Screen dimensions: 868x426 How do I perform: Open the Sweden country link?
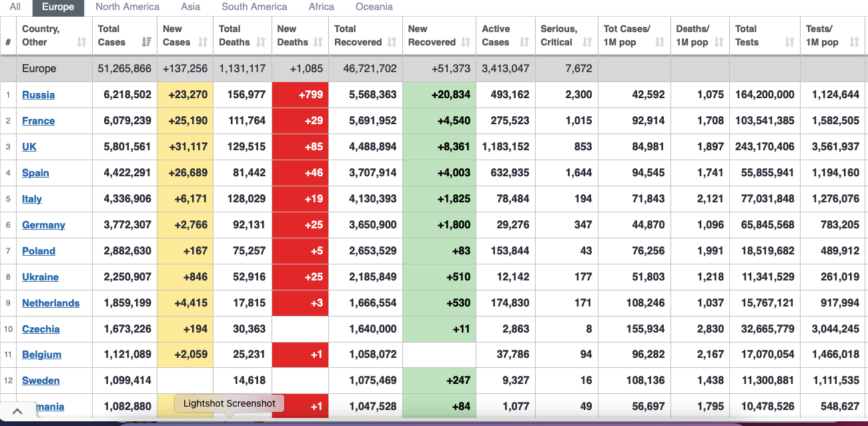tap(41, 381)
